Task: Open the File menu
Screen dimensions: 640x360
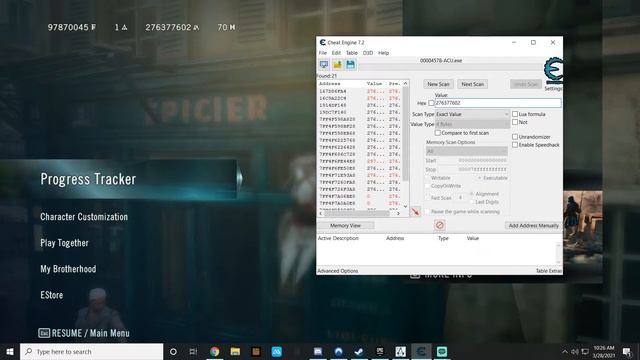Action: coord(322,53)
